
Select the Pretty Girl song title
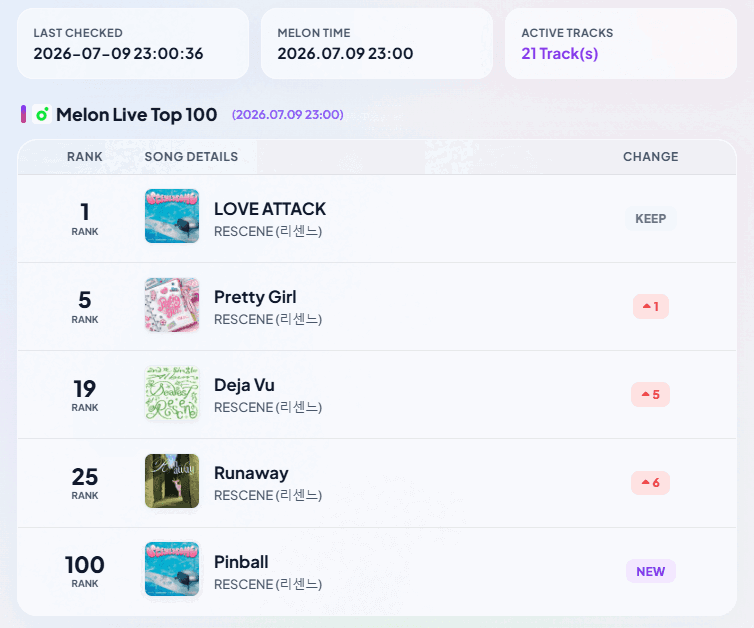click(x=255, y=297)
